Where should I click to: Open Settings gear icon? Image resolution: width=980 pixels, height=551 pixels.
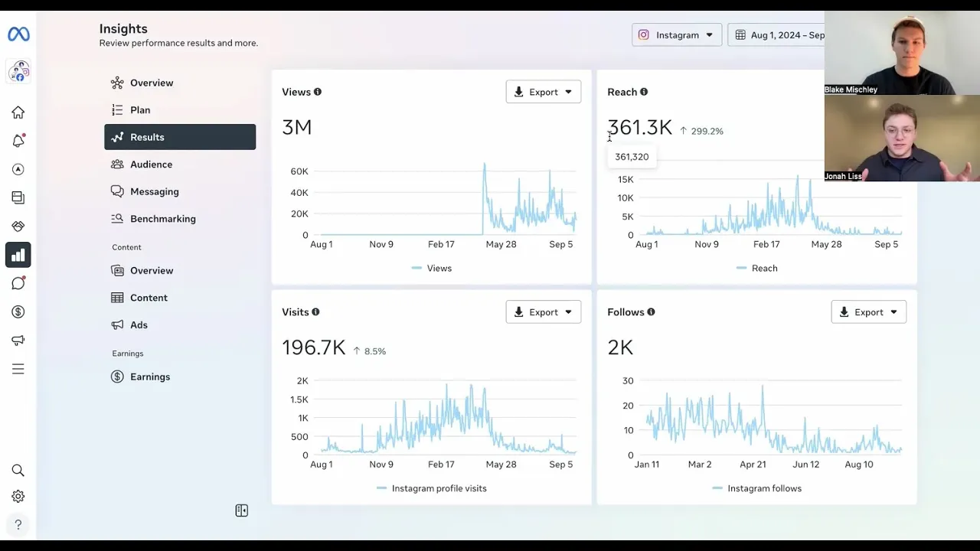click(x=18, y=497)
